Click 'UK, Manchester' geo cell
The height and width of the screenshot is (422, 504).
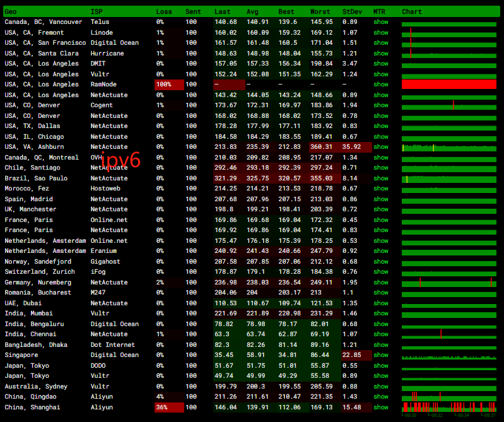pyautogui.click(x=30, y=209)
